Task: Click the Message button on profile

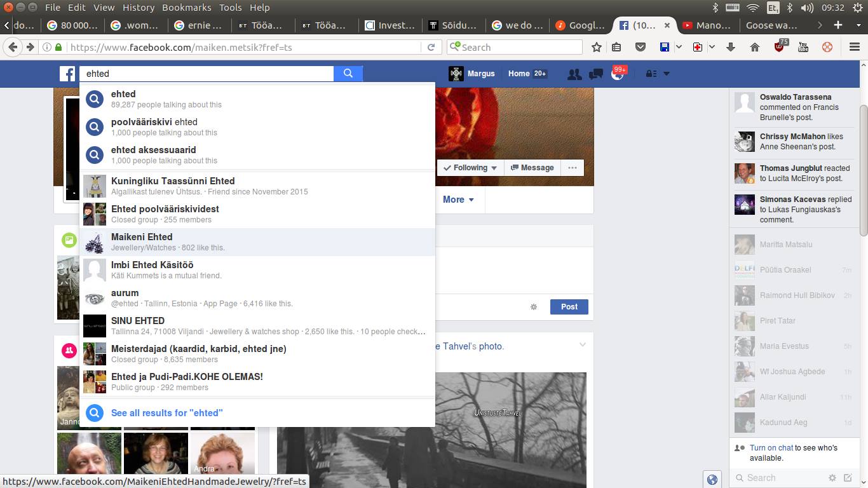Action: point(532,168)
